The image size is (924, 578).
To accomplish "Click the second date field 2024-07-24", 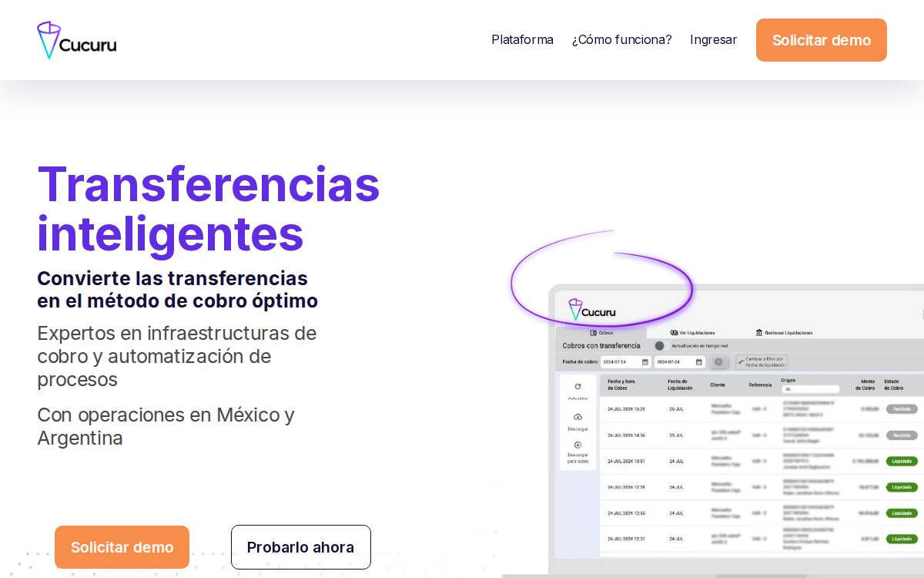I will click(x=679, y=361).
